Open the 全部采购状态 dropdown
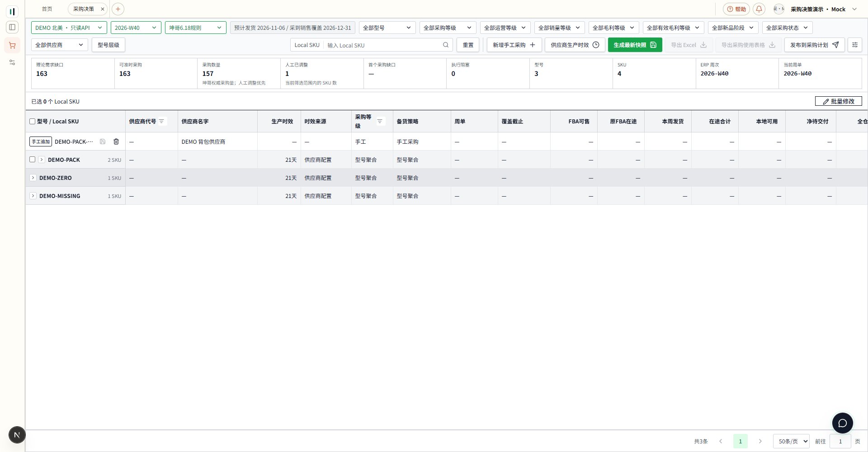 coord(788,28)
